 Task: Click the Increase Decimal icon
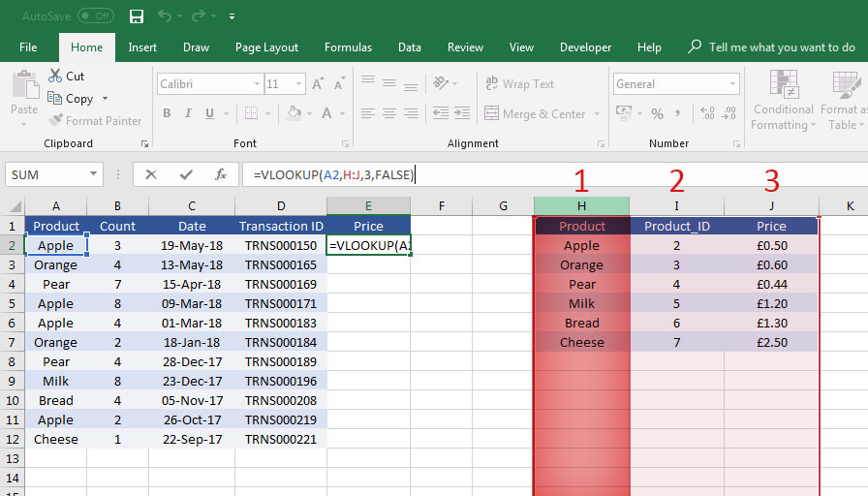point(707,113)
